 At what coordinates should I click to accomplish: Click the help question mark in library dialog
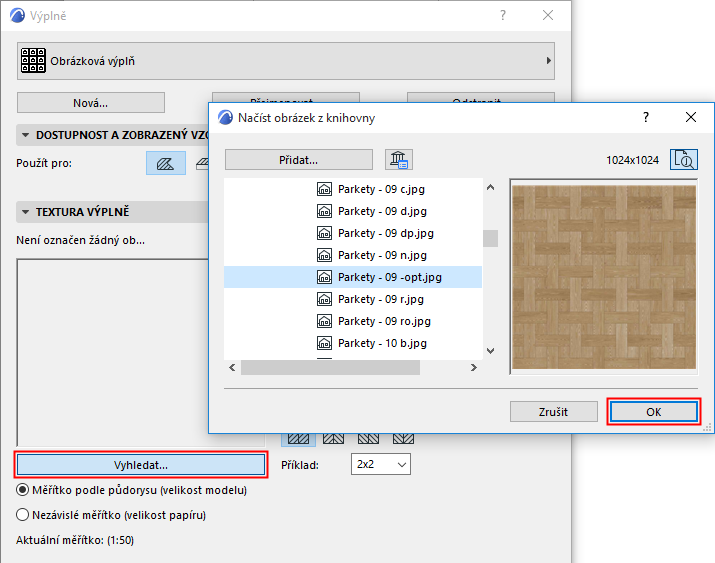point(646,117)
